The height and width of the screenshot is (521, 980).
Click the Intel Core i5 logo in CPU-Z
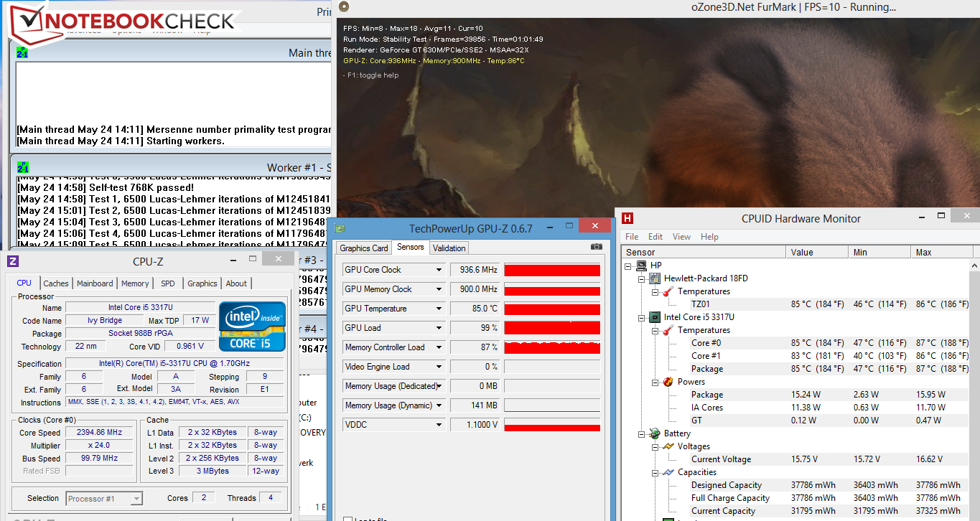252,327
